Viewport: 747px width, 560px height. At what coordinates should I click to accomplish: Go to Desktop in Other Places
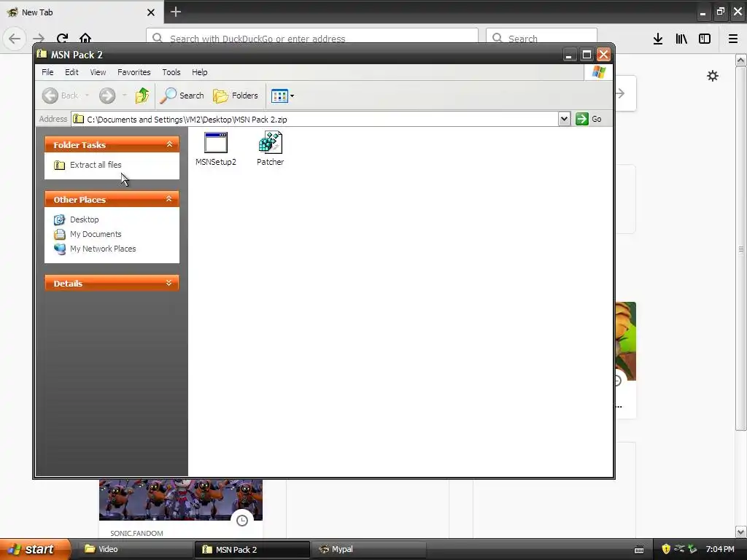[x=85, y=219]
